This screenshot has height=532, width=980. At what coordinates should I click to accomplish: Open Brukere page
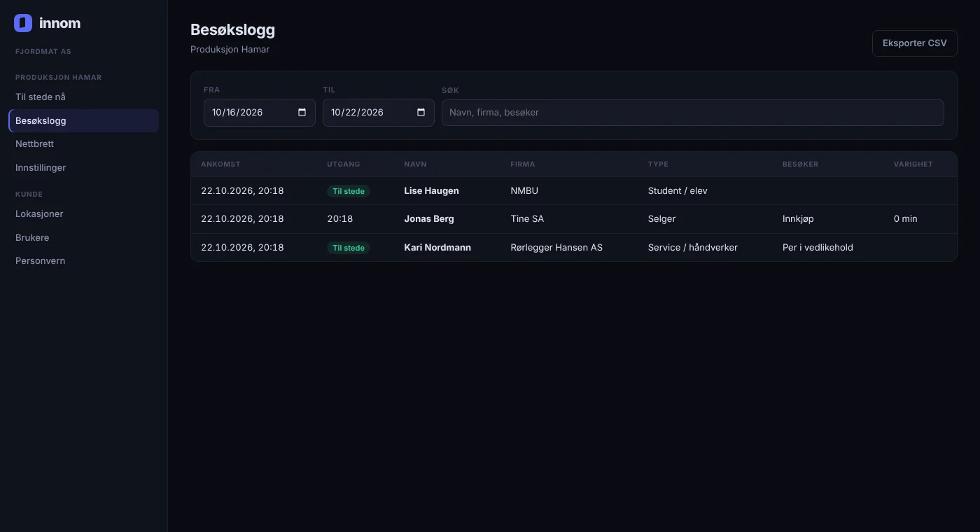click(x=83, y=238)
